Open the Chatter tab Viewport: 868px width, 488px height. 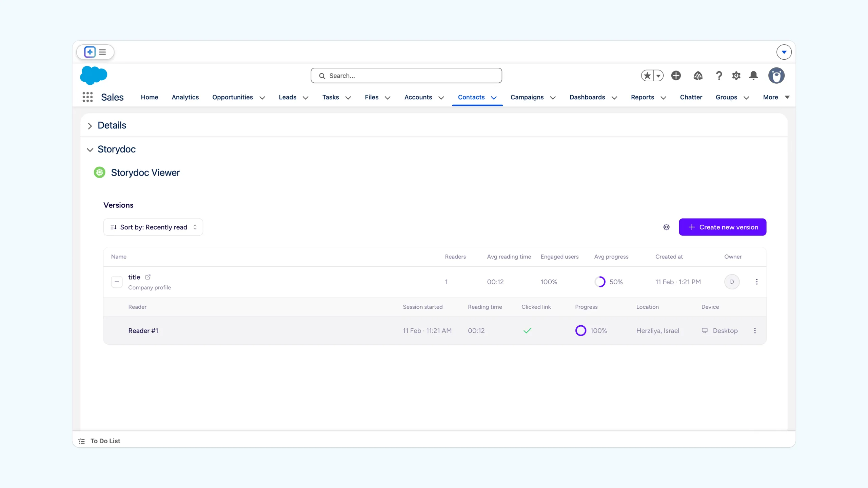click(x=691, y=97)
